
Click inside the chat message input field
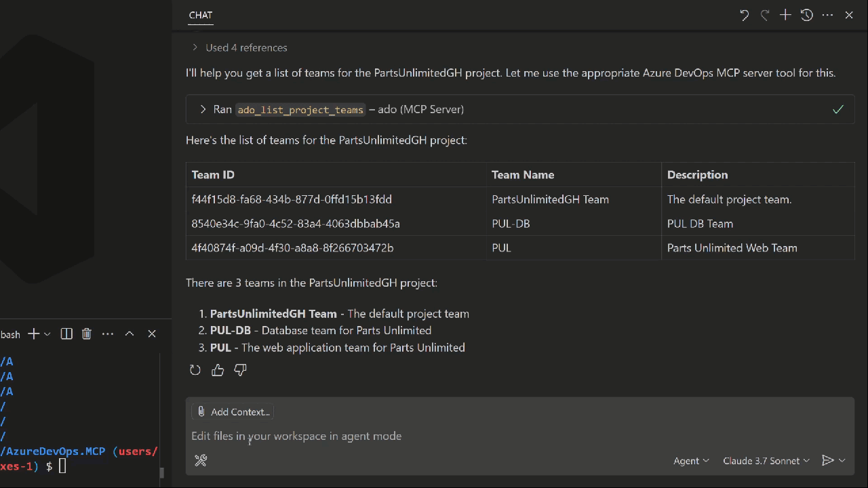[x=407, y=436]
